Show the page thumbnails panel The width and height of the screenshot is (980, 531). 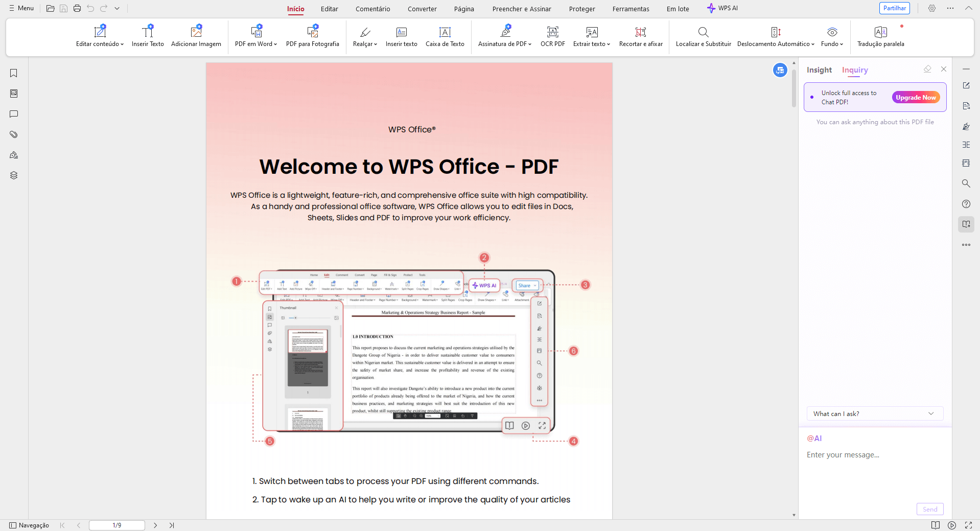click(14, 94)
